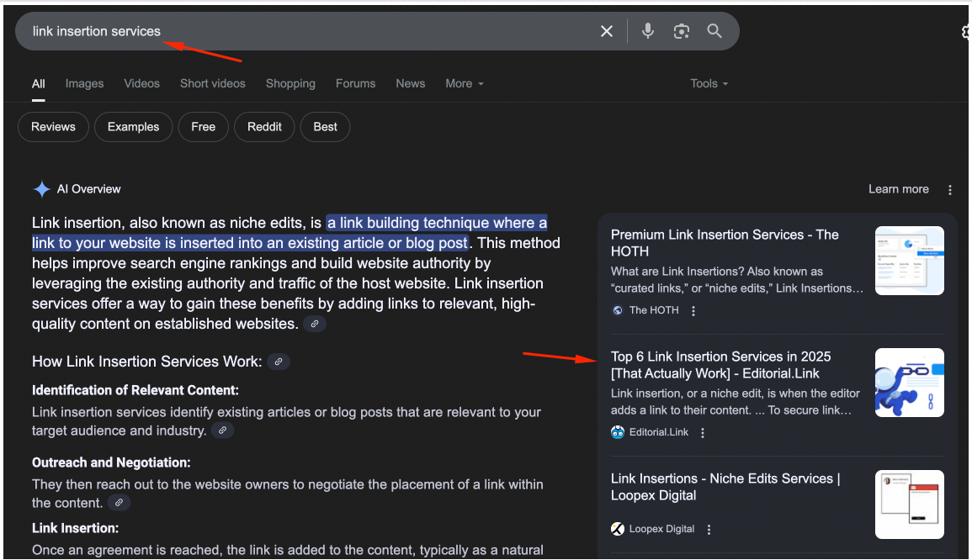Screen dimensions: 972x560
Task: Switch to the Forums tab
Action: click(355, 83)
